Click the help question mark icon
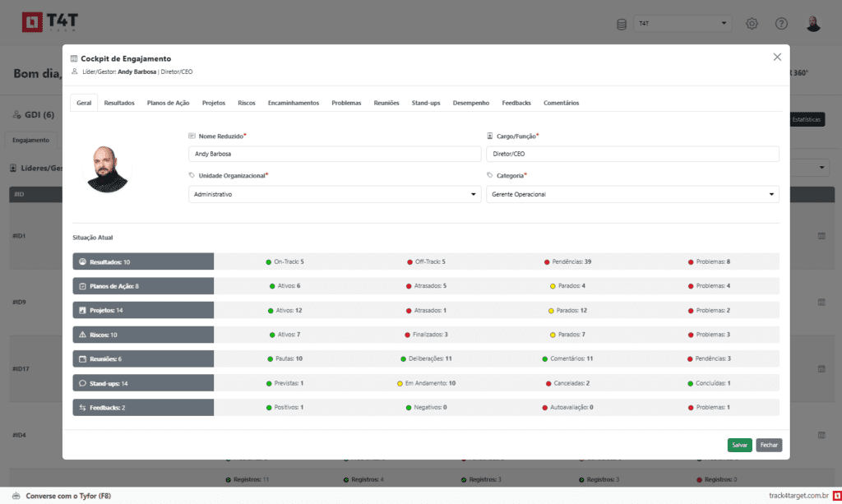This screenshot has height=504, width=842. click(781, 24)
